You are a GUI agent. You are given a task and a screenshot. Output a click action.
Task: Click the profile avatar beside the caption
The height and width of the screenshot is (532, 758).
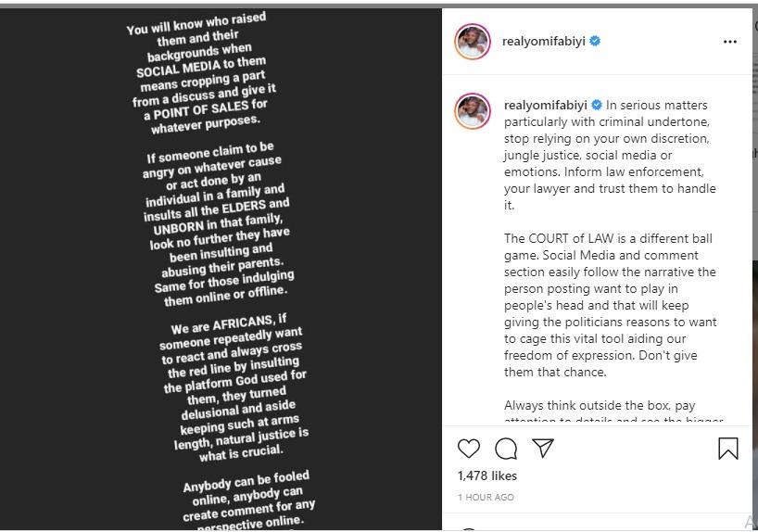pos(472,111)
